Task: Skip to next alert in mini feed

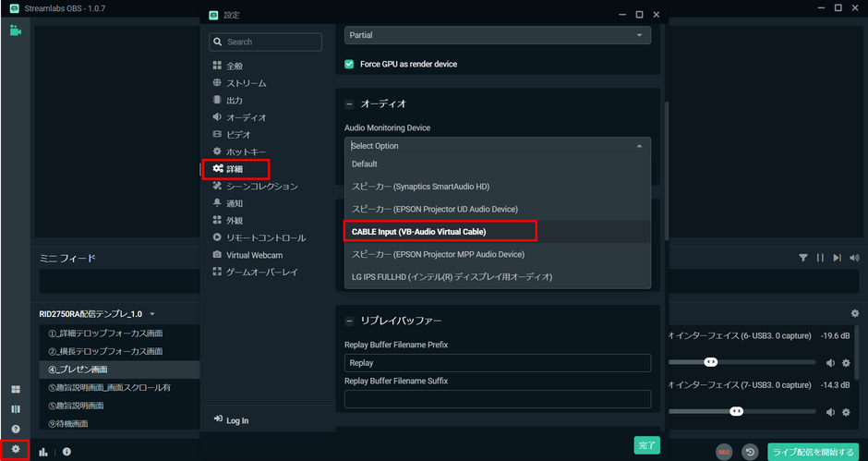Action: 837,258
